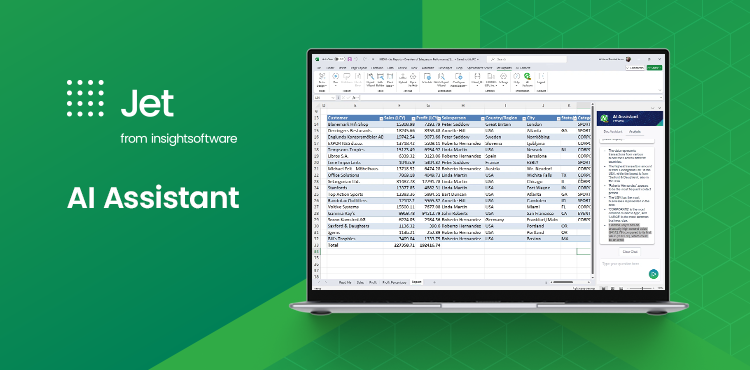This screenshot has width=750, height=370.
Task: Click the Upload icon in the ribbon
Action: (402, 79)
